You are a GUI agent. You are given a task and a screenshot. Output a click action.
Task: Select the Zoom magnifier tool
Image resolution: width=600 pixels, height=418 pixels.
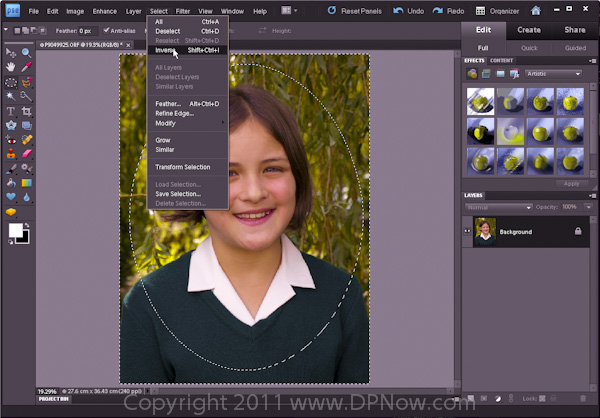pyautogui.click(x=26, y=52)
